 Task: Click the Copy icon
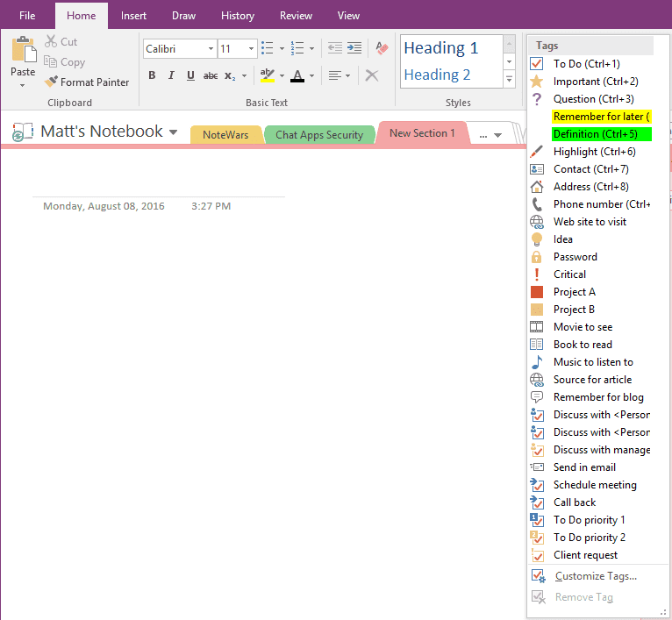click(50, 61)
